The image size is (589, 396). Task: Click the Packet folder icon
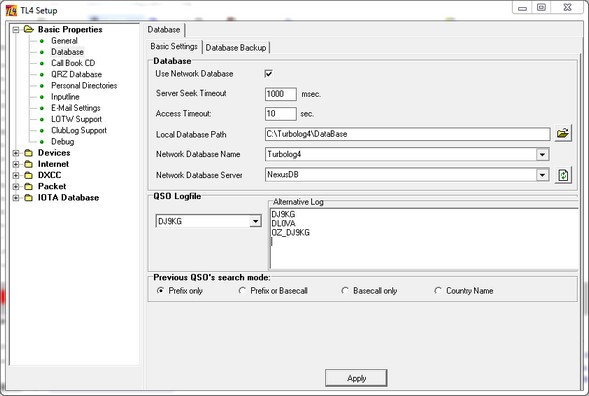(x=29, y=186)
